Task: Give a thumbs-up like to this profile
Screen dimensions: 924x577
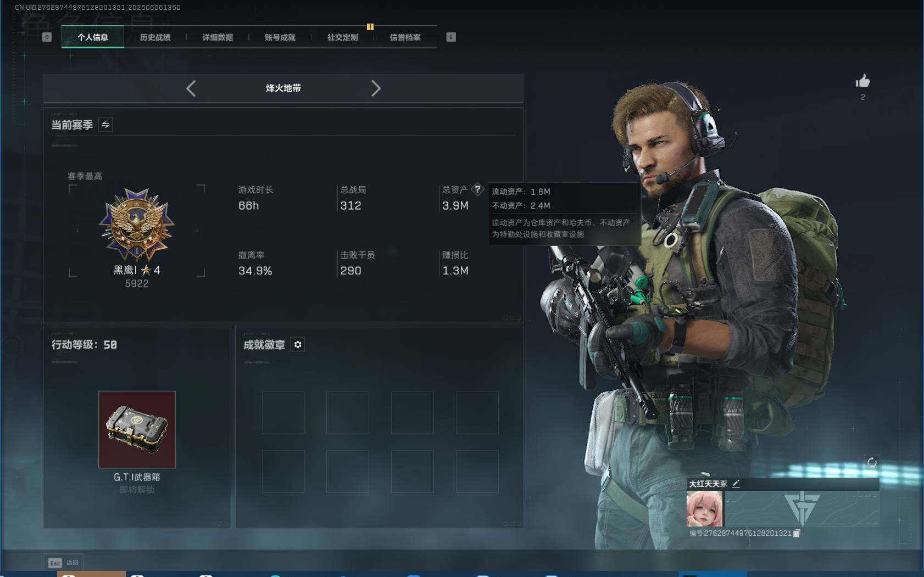Action: [x=862, y=81]
